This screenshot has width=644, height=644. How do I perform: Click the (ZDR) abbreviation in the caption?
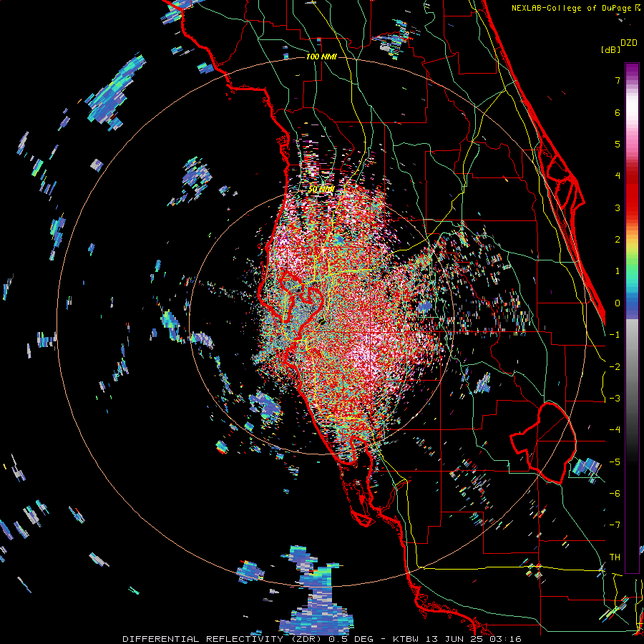tap(306, 639)
